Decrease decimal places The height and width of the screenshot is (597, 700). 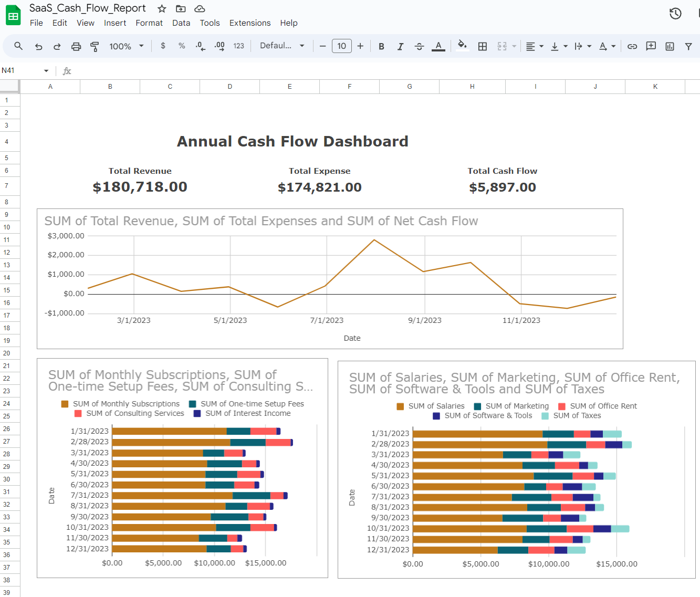tap(200, 46)
